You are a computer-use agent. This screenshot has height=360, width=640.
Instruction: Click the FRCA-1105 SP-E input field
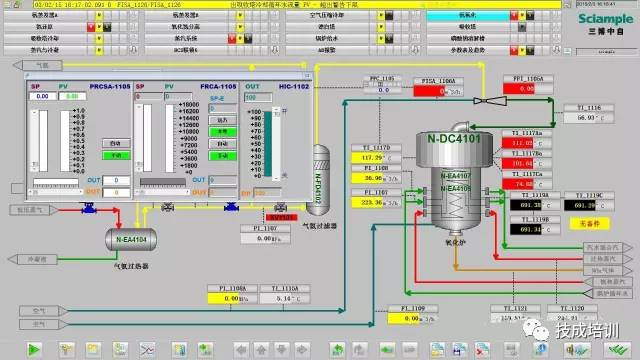point(222,108)
